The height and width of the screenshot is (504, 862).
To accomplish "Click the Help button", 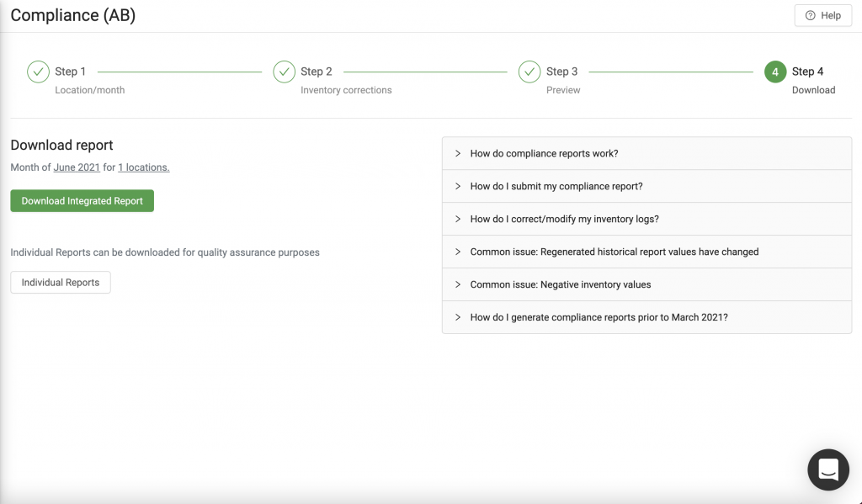I will (x=823, y=15).
